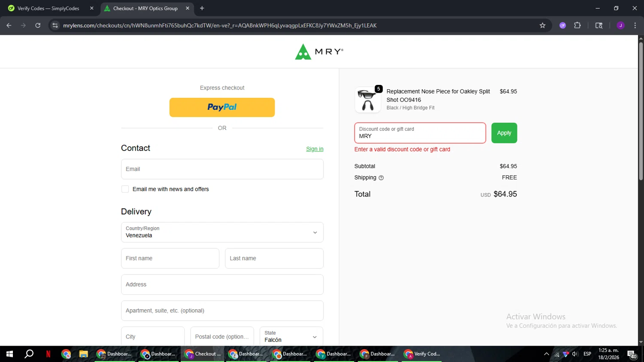Open Windows Start menu
The image size is (644, 362).
pyautogui.click(x=9, y=354)
